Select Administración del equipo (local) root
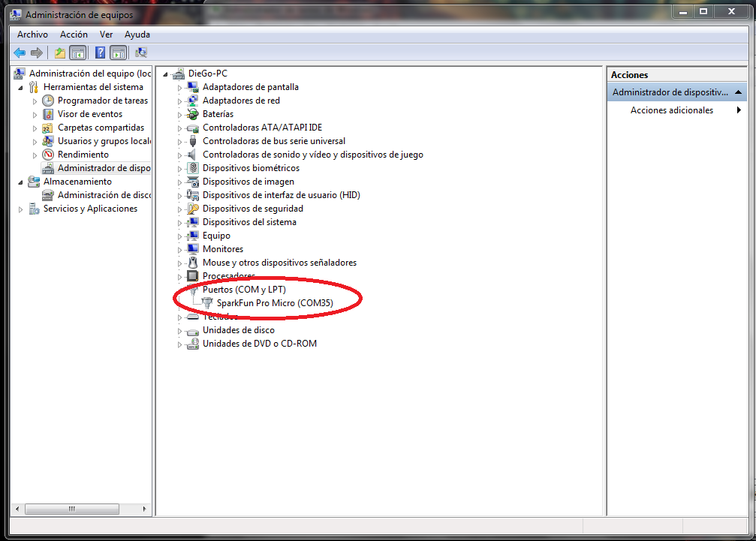The height and width of the screenshot is (541, 756). (89, 74)
